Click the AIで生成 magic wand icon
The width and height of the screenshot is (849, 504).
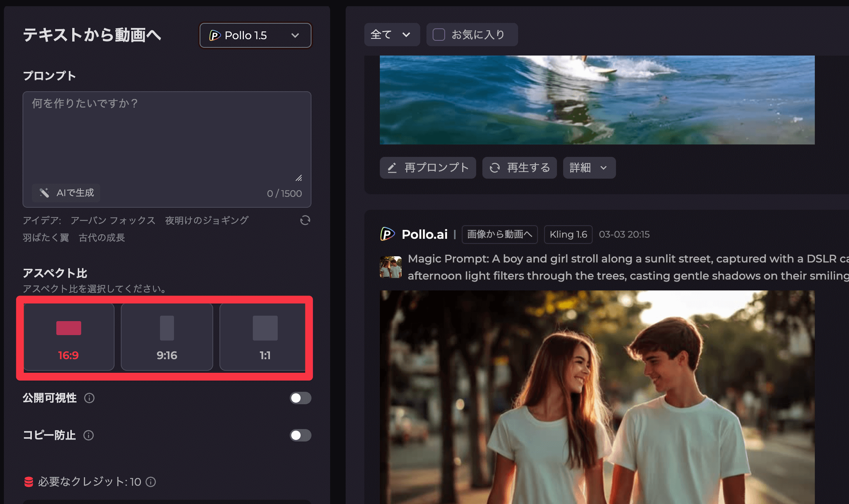tap(44, 193)
